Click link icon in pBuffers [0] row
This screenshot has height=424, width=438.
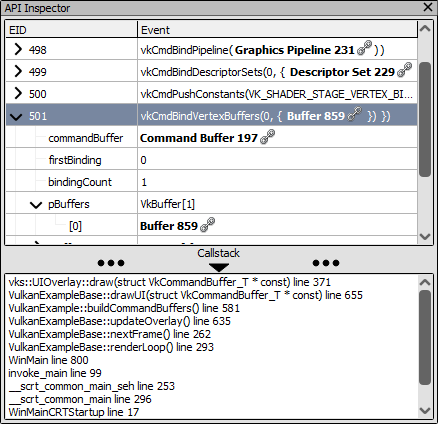[x=208, y=224]
